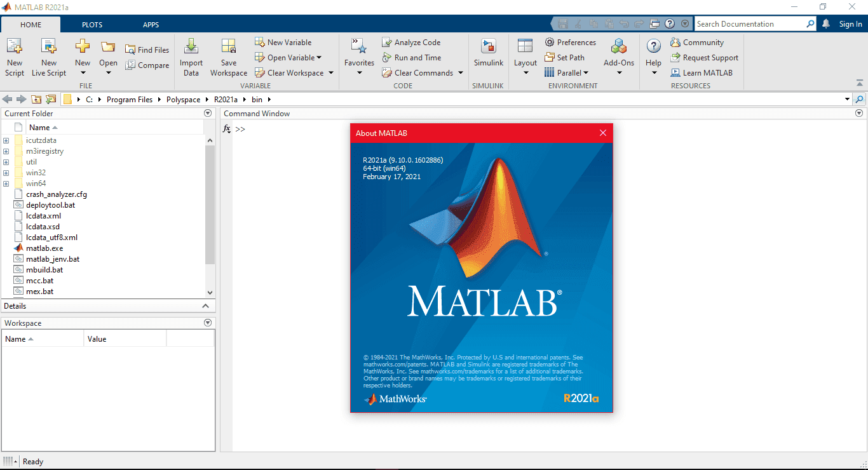
Task: Open the Workspace panel actions menu
Action: 208,323
